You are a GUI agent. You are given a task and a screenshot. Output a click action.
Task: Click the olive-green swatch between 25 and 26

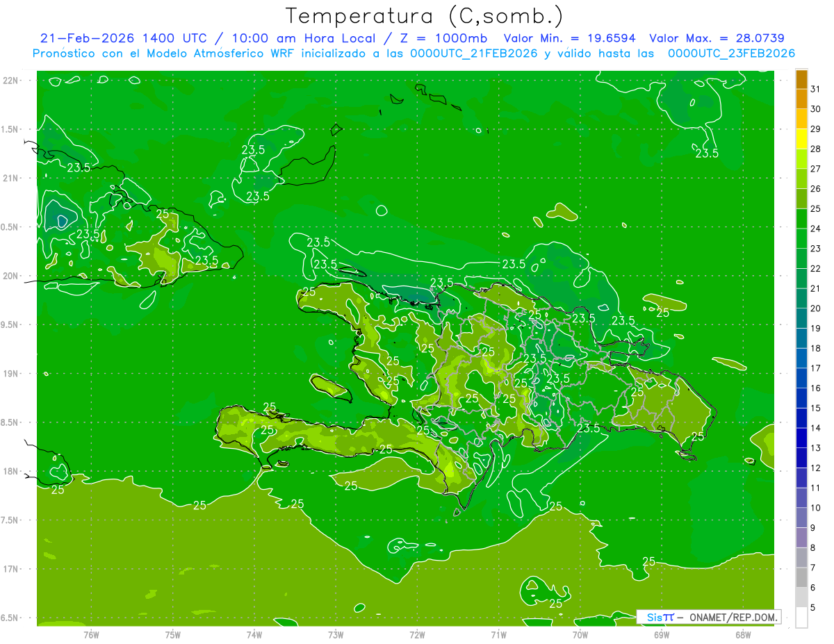coord(801,199)
